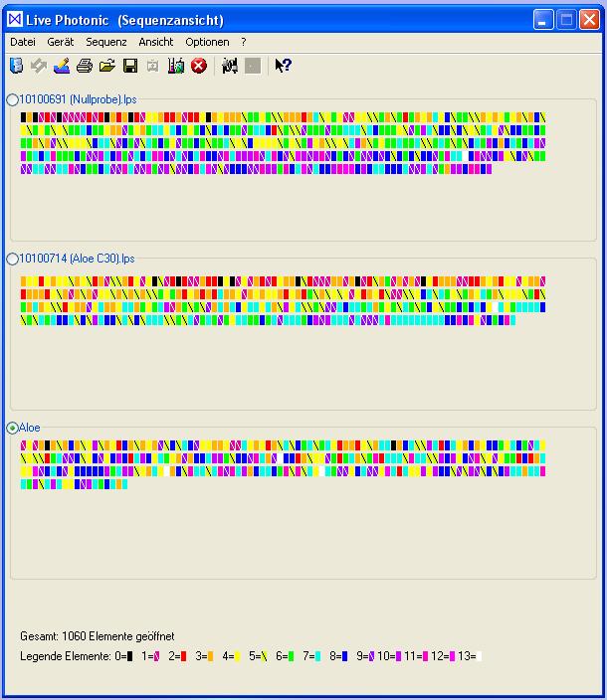The image size is (607, 700).
Task: Click the colorful pen edit icon
Action: coord(62,66)
